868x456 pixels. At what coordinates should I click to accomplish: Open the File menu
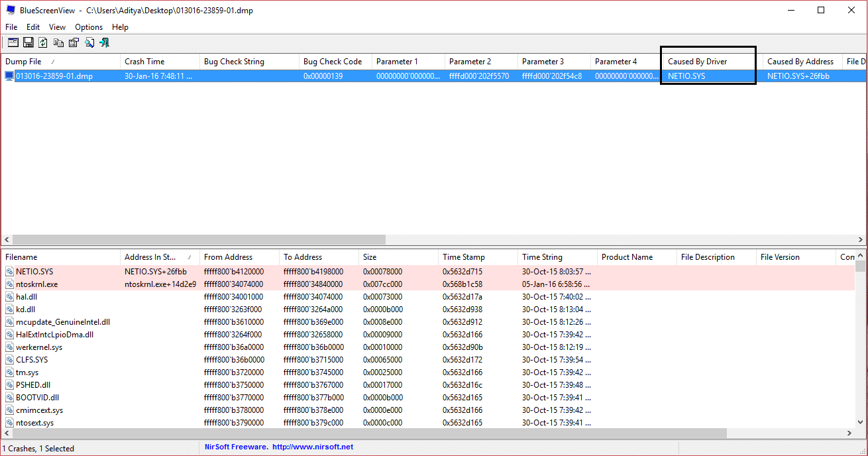11,27
